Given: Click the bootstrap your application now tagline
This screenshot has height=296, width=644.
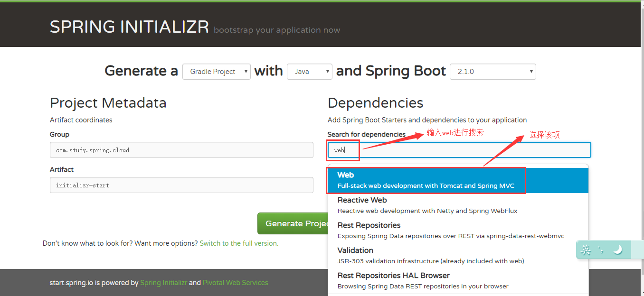Looking at the screenshot, I should click(277, 30).
